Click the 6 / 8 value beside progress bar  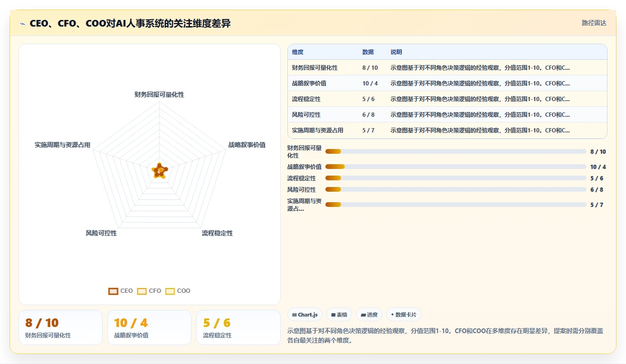coord(597,190)
